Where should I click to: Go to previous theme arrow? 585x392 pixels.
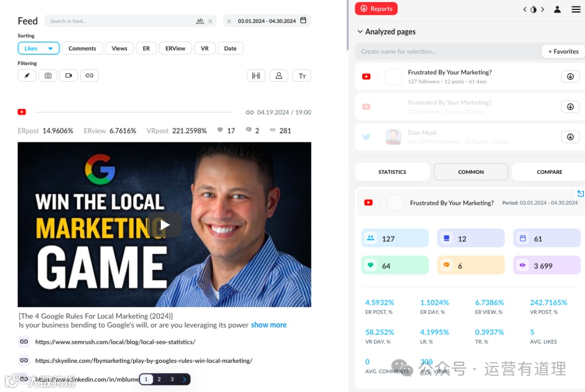pyautogui.click(x=524, y=9)
